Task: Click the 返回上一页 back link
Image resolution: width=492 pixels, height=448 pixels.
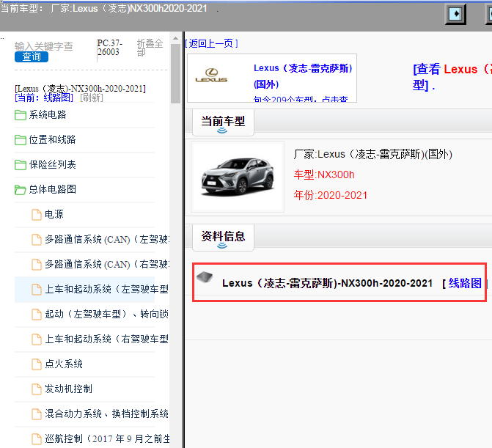Action: click(x=211, y=43)
